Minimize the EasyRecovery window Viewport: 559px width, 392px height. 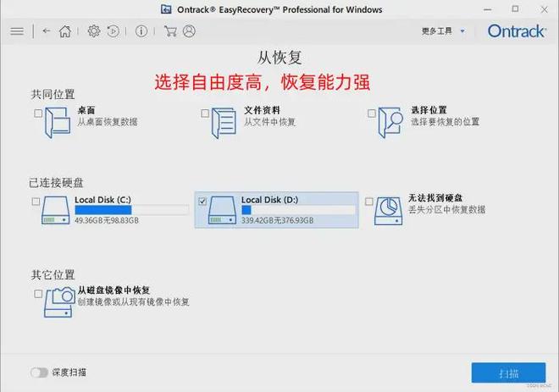487,9
